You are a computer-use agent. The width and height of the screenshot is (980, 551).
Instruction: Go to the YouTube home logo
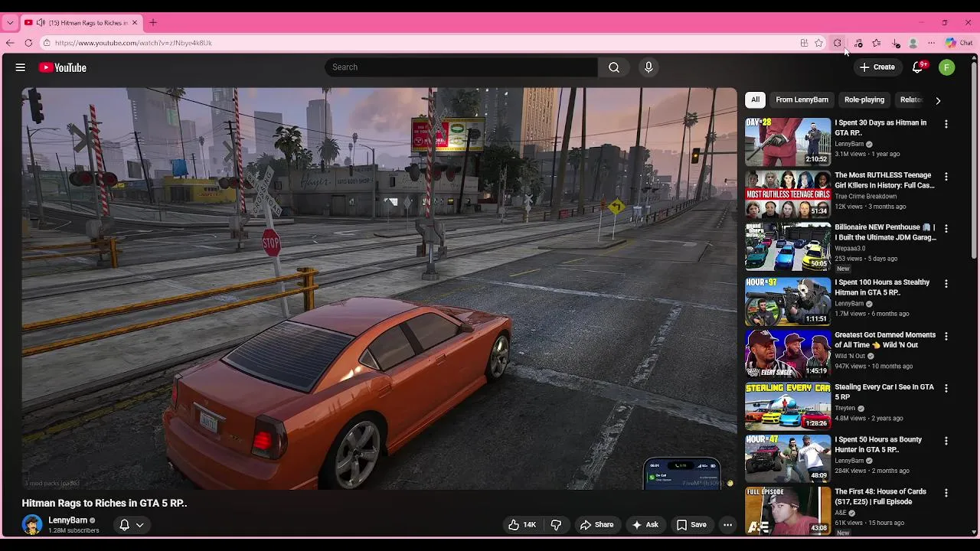pyautogui.click(x=63, y=67)
